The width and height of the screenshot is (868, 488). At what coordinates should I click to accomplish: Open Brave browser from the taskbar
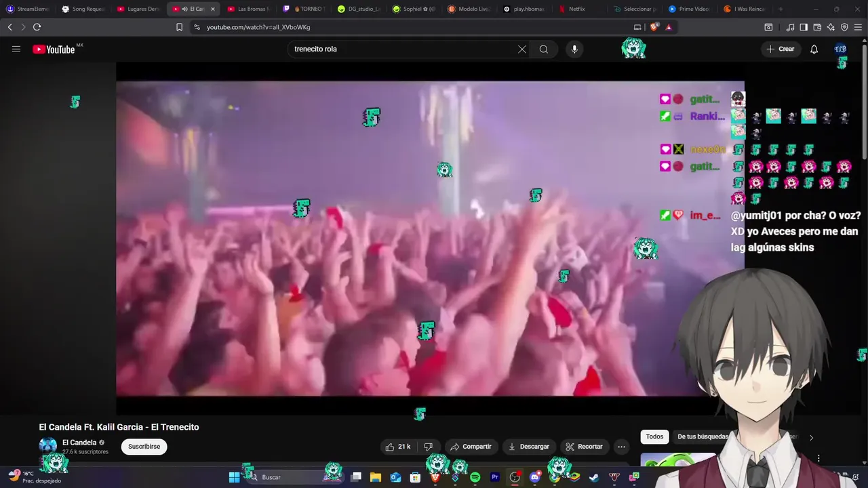(435, 477)
